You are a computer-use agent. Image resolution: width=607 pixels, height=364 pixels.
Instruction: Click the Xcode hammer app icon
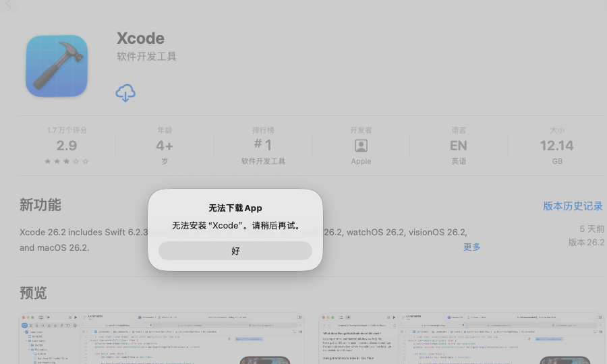(x=57, y=66)
